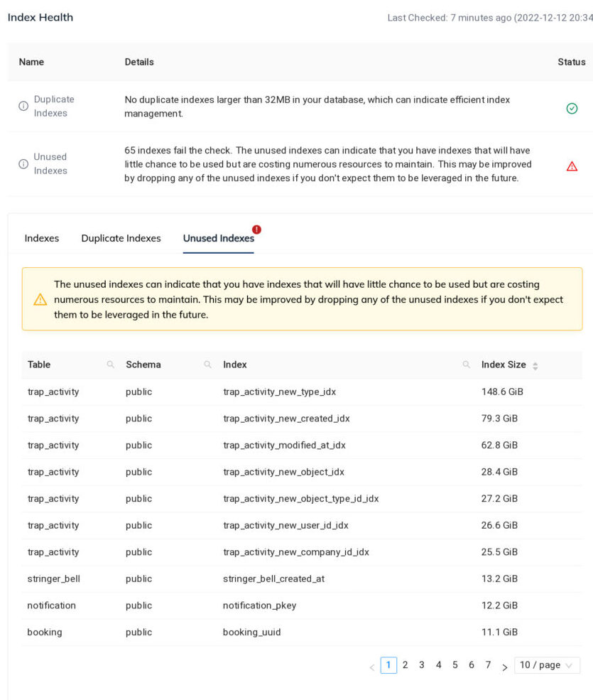The width and height of the screenshot is (593, 700).
Task: Select the Unused Indexes tab
Action: point(219,238)
